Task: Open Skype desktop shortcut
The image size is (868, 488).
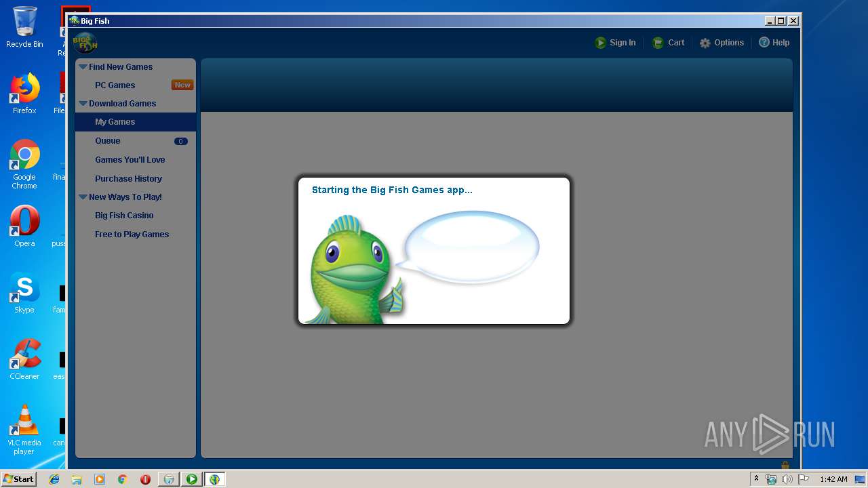Action: (24, 293)
